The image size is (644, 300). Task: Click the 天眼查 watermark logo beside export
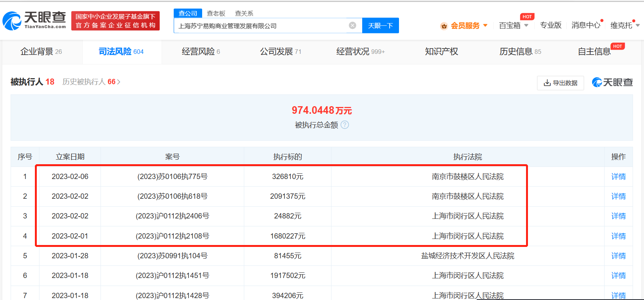pyautogui.click(x=612, y=82)
